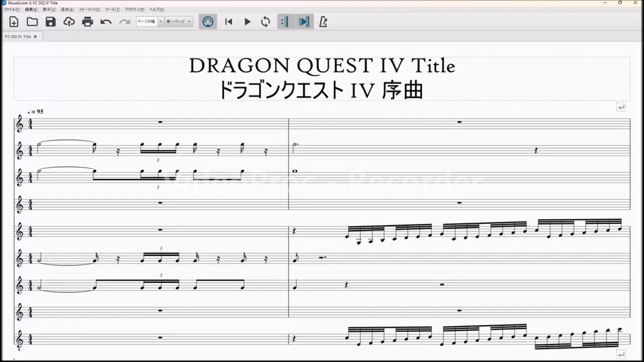Screen dimensions: 644x362
Task: Rewind playback to the start
Action: pos(229,21)
